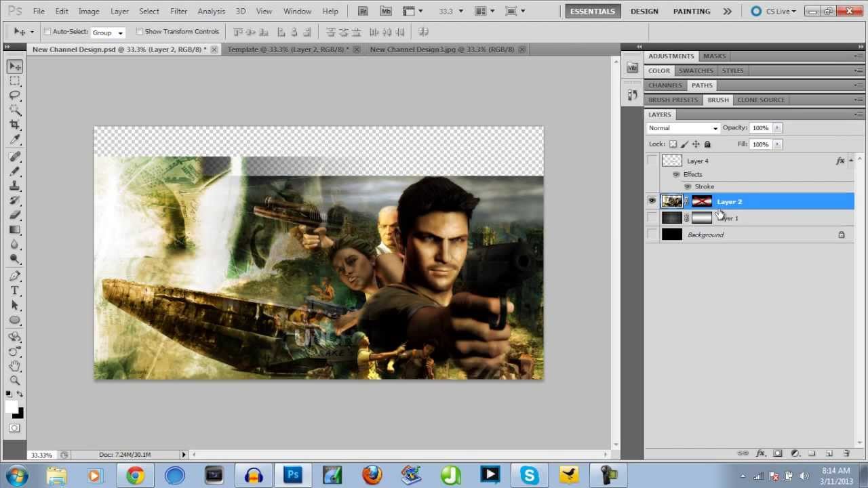
Task: Select the Brush tool
Action: [x=15, y=171]
